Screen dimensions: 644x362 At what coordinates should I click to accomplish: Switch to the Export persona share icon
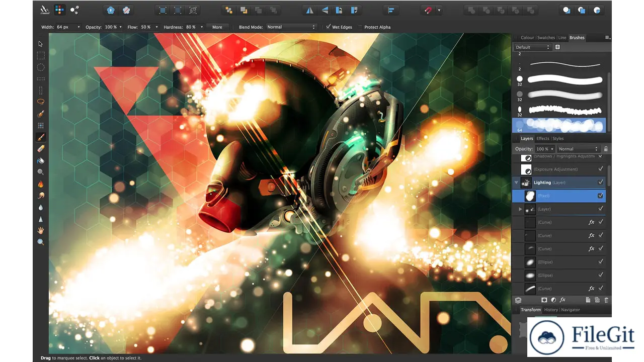tap(74, 10)
